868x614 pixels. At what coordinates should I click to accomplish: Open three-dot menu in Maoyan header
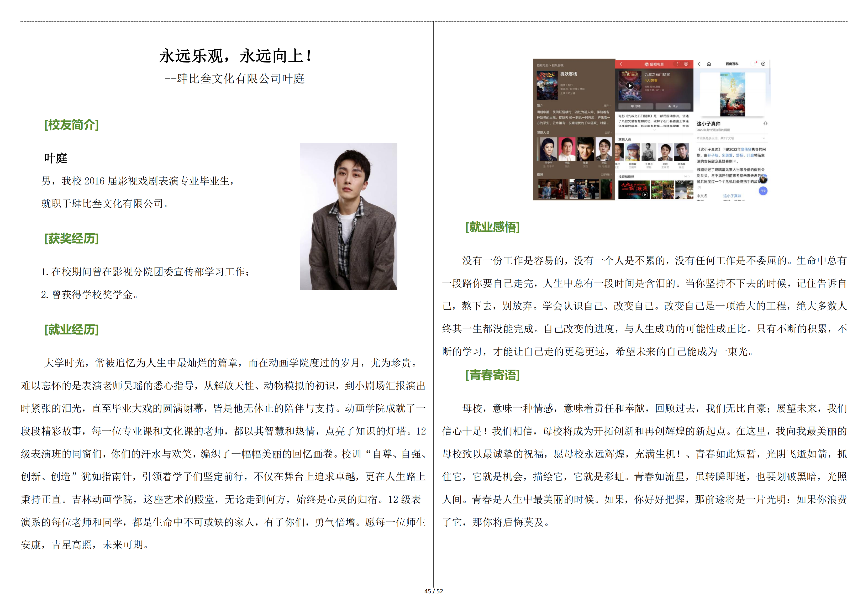tap(677, 64)
